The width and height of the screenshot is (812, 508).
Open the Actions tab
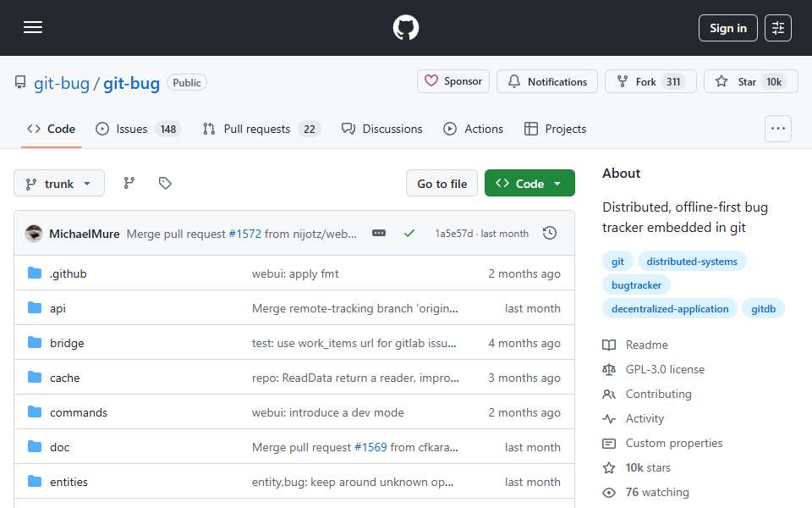click(474, 129)
